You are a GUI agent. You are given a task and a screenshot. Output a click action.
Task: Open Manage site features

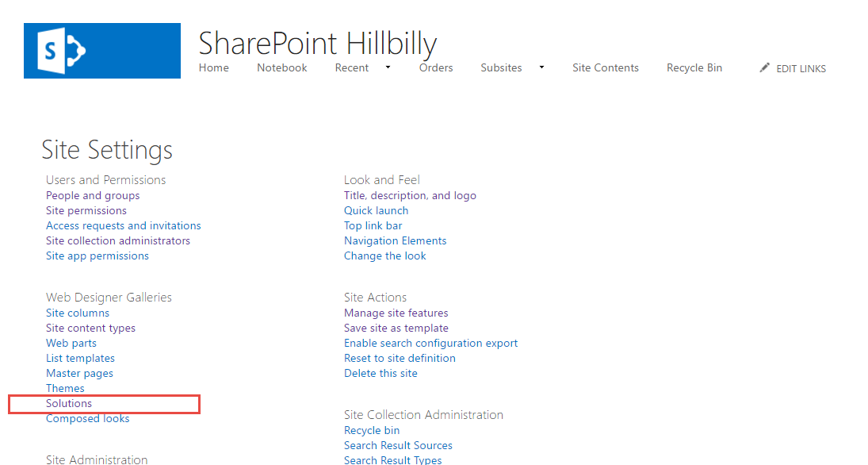click(396, 313)
